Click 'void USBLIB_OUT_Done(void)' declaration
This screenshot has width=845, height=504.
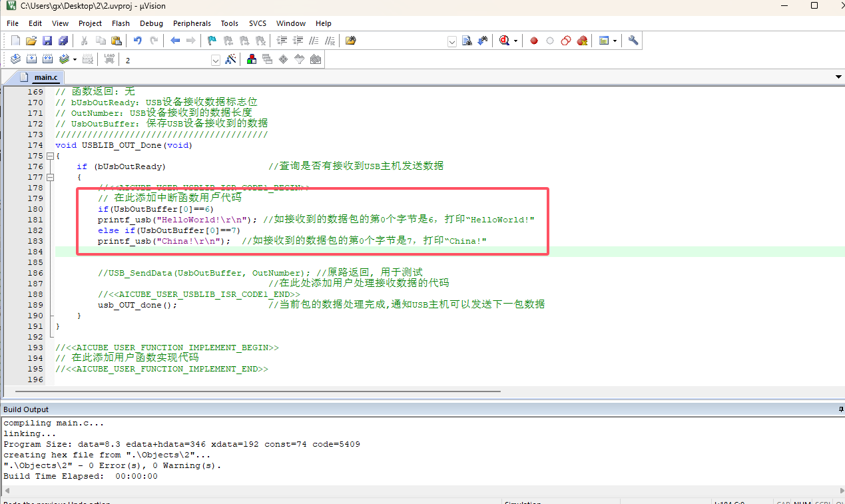click(x=124, y=145)
